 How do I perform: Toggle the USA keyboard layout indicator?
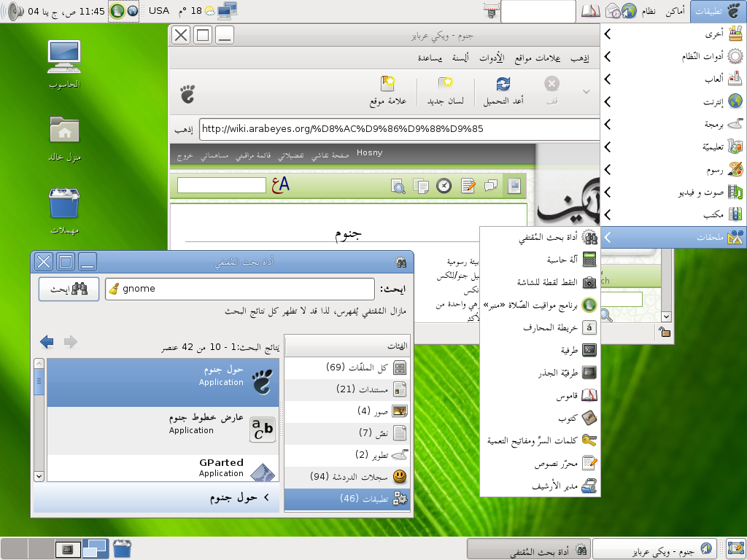(x=158, y=11)
